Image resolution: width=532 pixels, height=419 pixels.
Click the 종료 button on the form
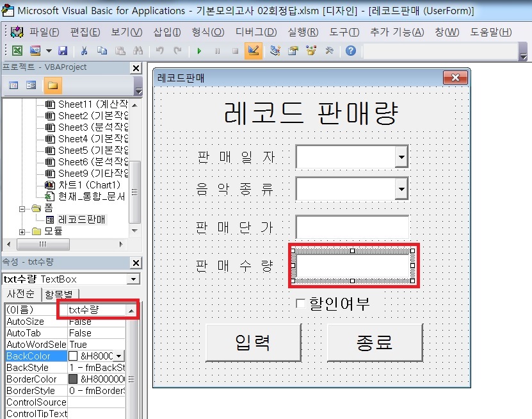[375, 342]
